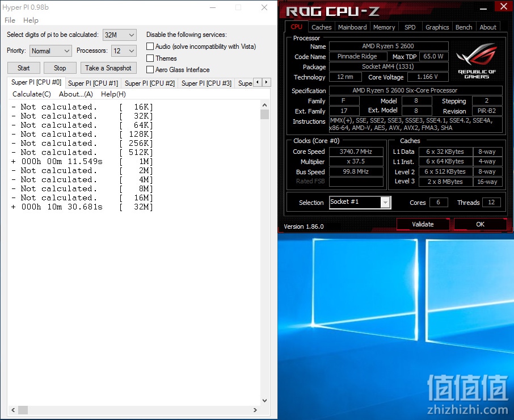Expand the Socket #1 selection dropdown
The width and height of the screenshot is (514, 420).
tap(386, 202)
